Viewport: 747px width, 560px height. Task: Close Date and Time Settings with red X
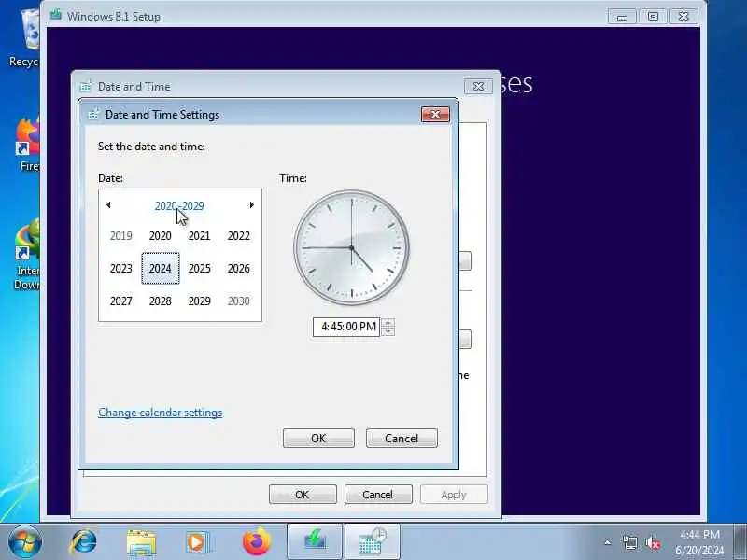click(x=435, y=114)
